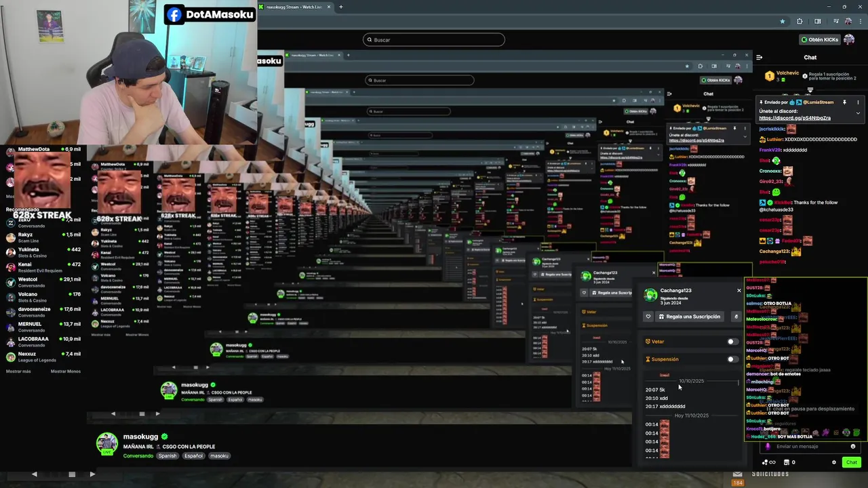This screenshot has width=868, height=488.
Task: Open Kenai channel in sidebar
Action: point(43,267)
